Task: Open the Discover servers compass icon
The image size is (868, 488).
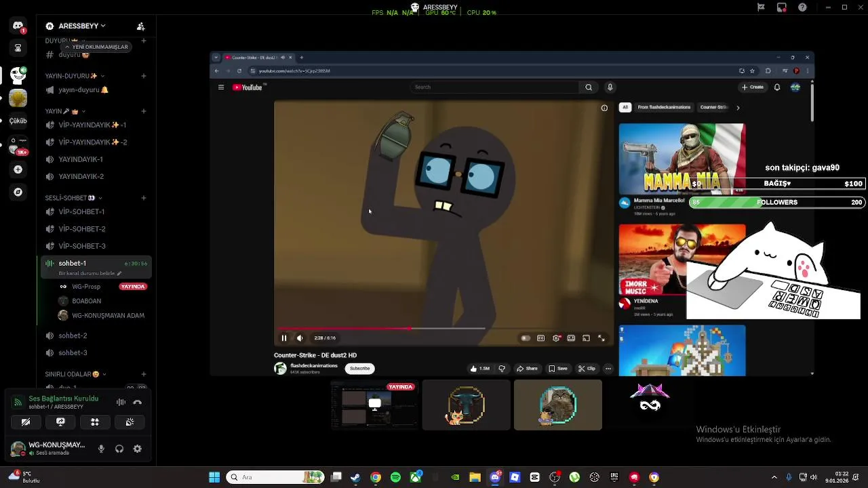Action: [18, 192]
